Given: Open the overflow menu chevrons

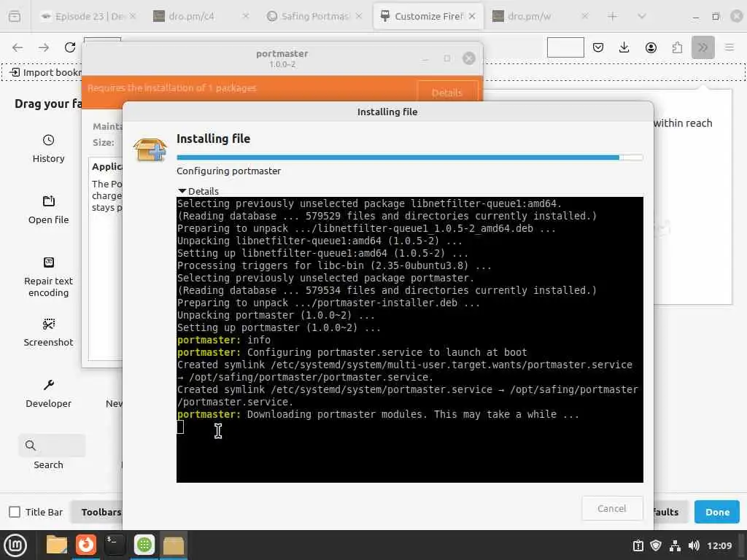Looking at the screenshot, I should click(x=703, y=47).
